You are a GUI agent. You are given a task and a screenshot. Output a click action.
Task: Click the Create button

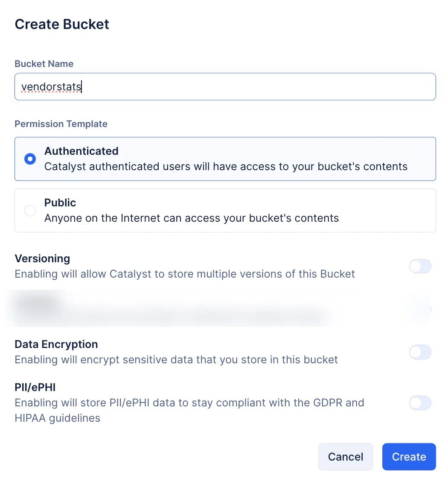[x=409, y=456]
